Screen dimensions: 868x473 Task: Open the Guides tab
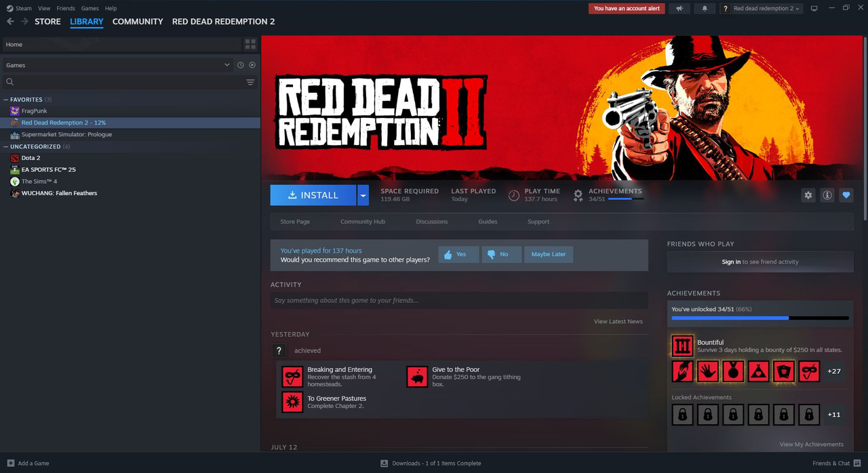point(488,222)
